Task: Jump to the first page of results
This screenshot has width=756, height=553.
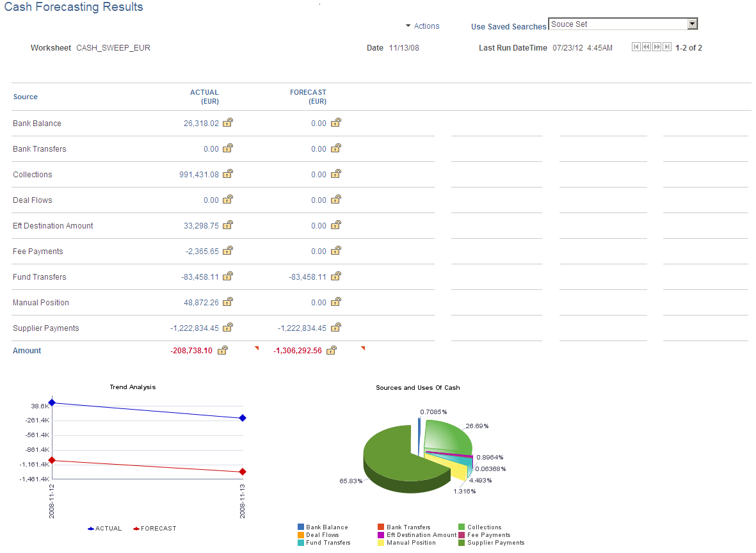Action: click(x=636, y=46)
